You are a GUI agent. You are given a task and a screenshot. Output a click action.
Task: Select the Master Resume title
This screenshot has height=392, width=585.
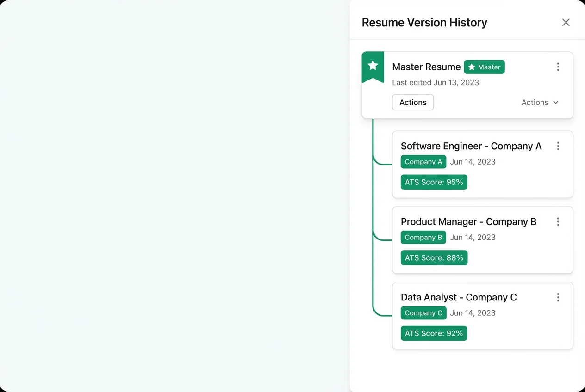[426, 67]
